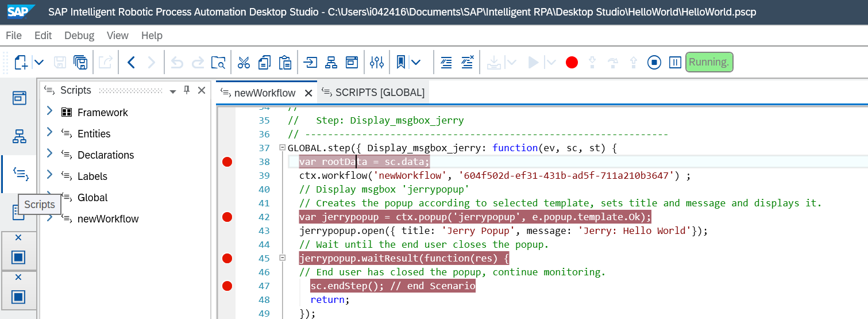Click the comment selection toolbar icon

(446, 62)
